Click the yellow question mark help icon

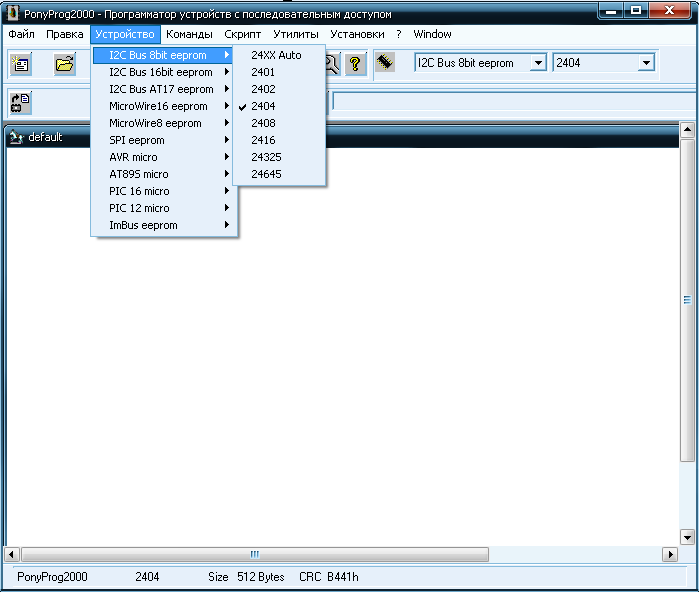point(355,64)
